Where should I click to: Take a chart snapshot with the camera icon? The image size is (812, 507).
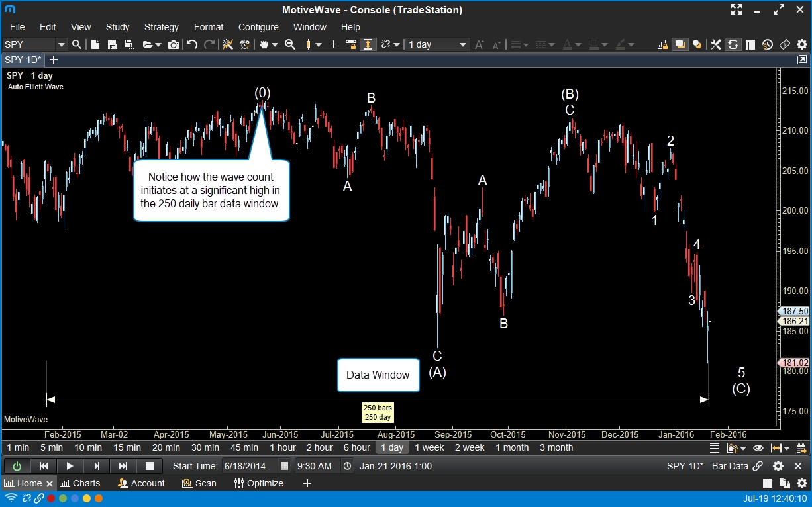(174, 44)
